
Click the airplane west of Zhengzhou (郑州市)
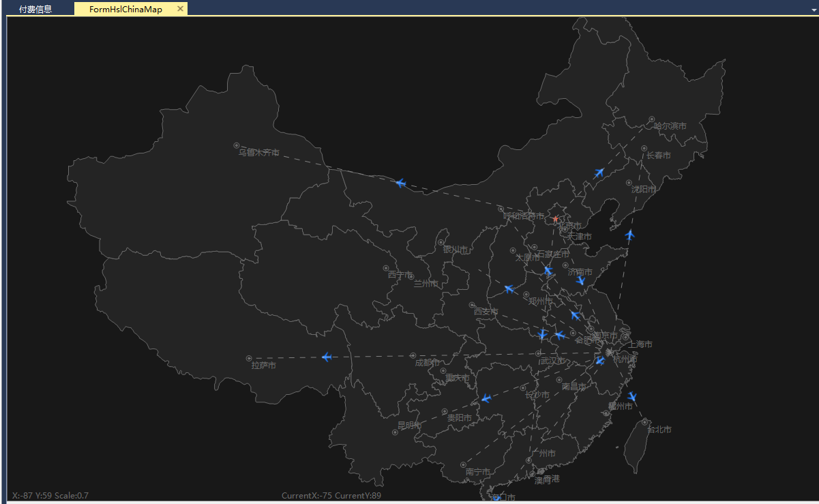pyautogui.click(x=509, y=289)
